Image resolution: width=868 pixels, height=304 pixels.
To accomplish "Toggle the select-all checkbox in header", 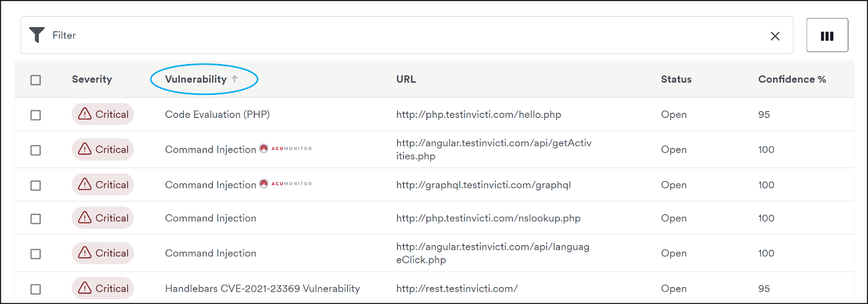I will click(x=36, y=80).
